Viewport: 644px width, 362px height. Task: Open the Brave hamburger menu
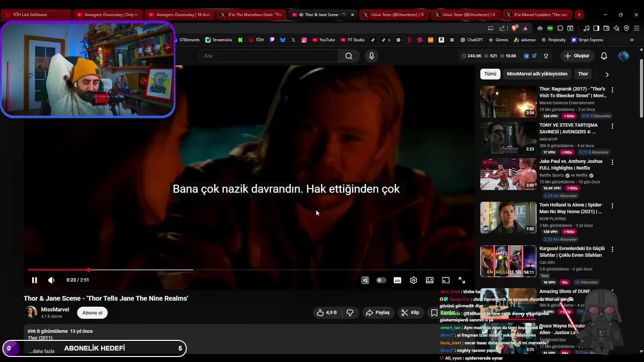(636, 28)
